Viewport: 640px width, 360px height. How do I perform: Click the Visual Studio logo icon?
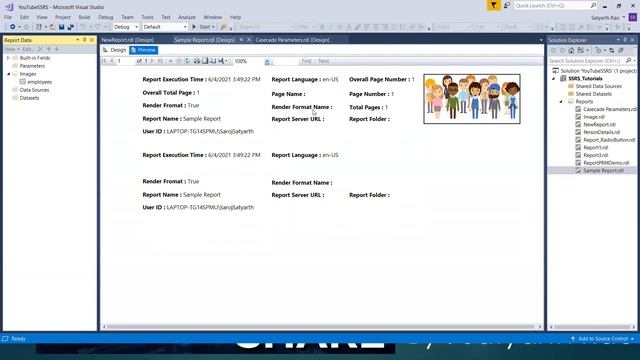click(x=9, y=7)
